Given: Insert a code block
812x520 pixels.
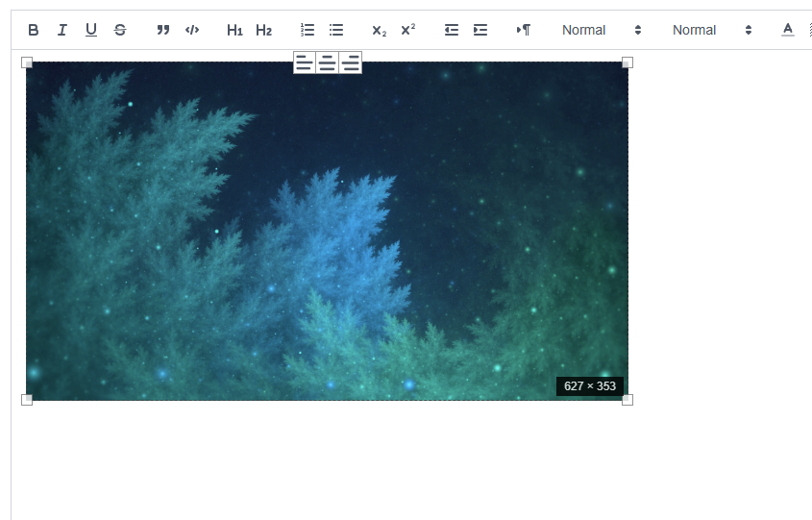Looking at the screenshot, I should (x=192, y=30).
